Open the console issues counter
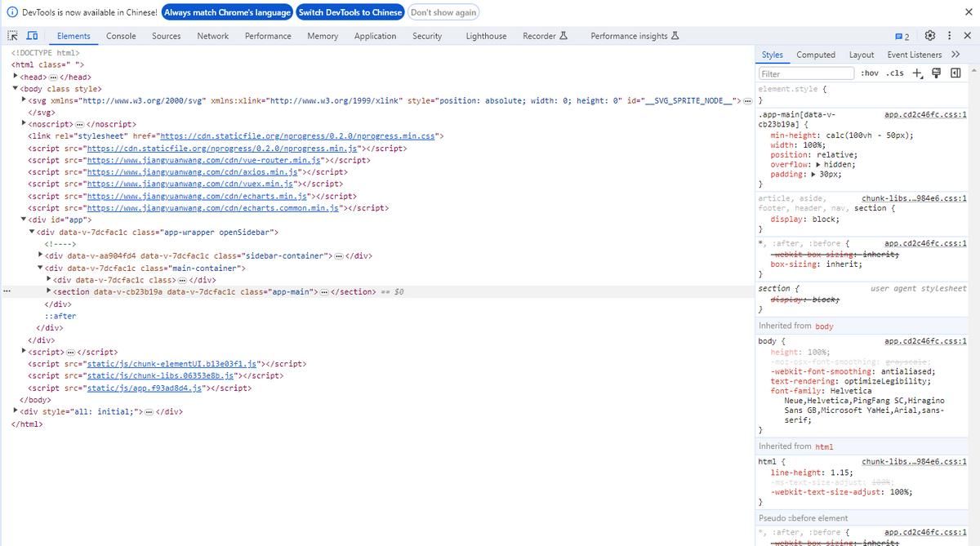The width and height of the screenshot is (980, 546). 902,36
